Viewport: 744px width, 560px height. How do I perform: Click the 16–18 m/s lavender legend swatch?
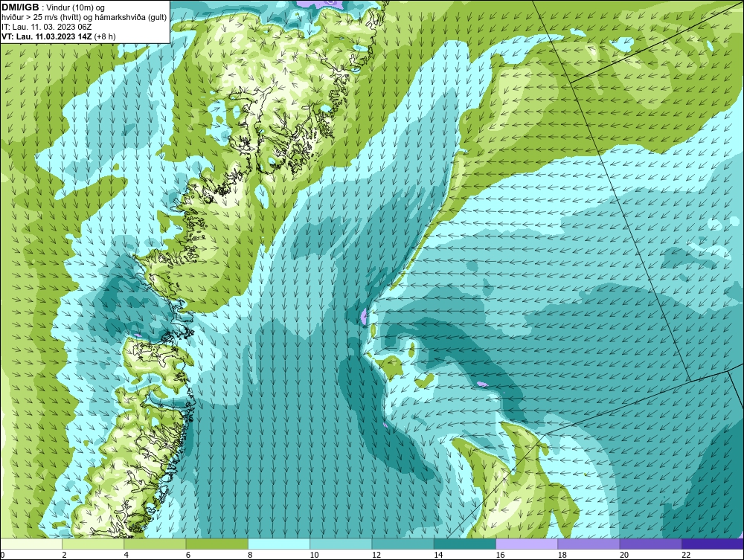527,544
